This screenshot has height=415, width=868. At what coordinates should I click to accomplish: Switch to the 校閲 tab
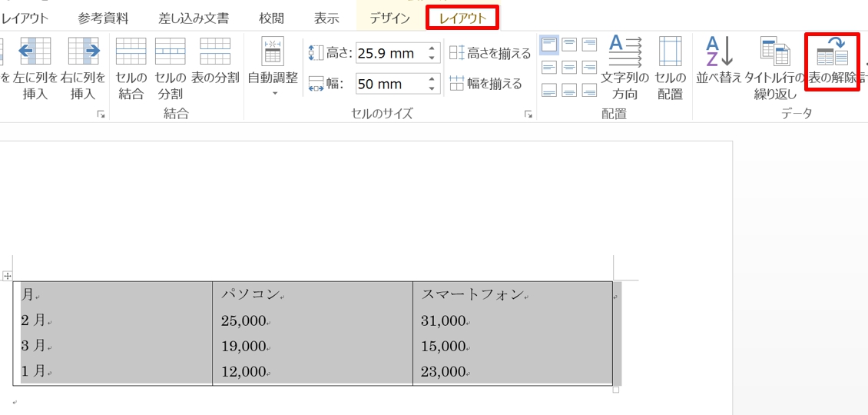[x=271, y=18]
